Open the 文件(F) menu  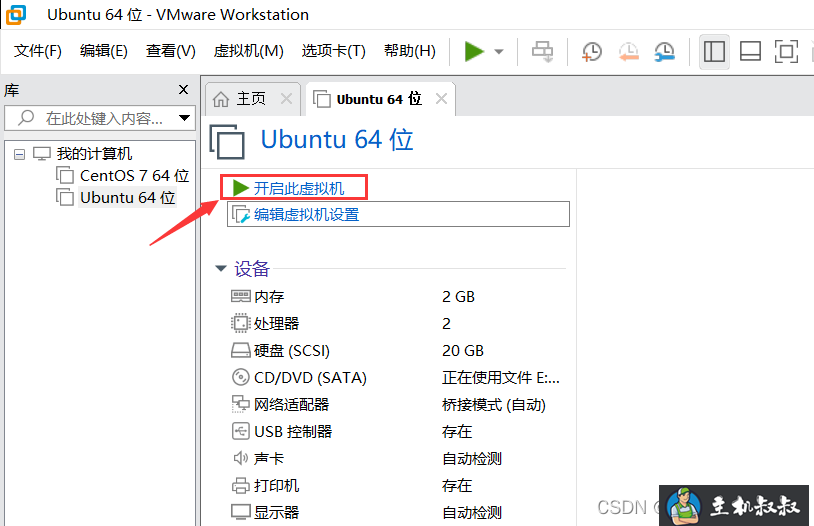[37, 51]
